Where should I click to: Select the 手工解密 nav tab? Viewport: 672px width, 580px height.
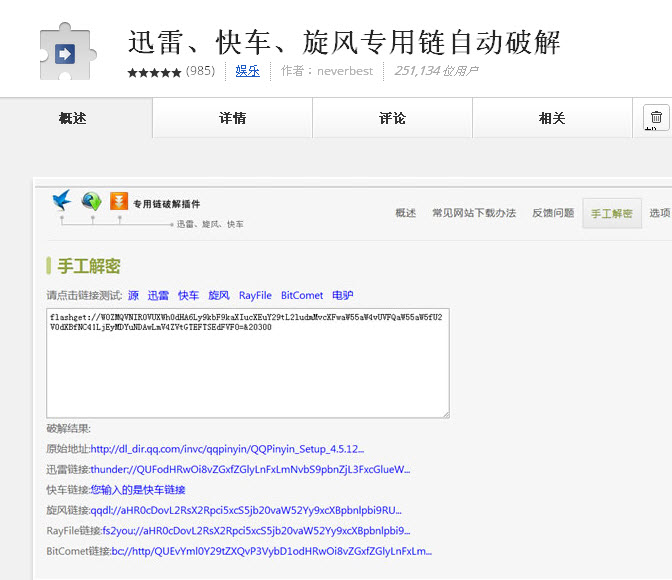612,213
